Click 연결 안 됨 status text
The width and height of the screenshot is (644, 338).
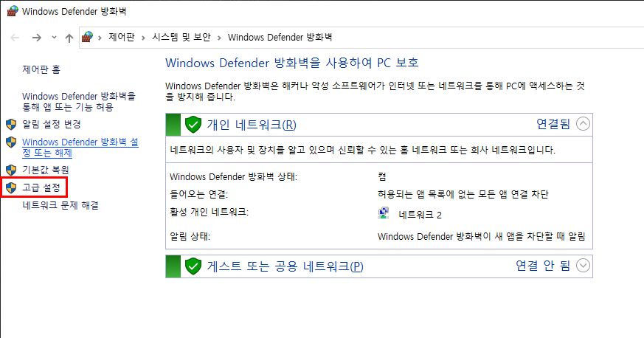pos(543,266)
